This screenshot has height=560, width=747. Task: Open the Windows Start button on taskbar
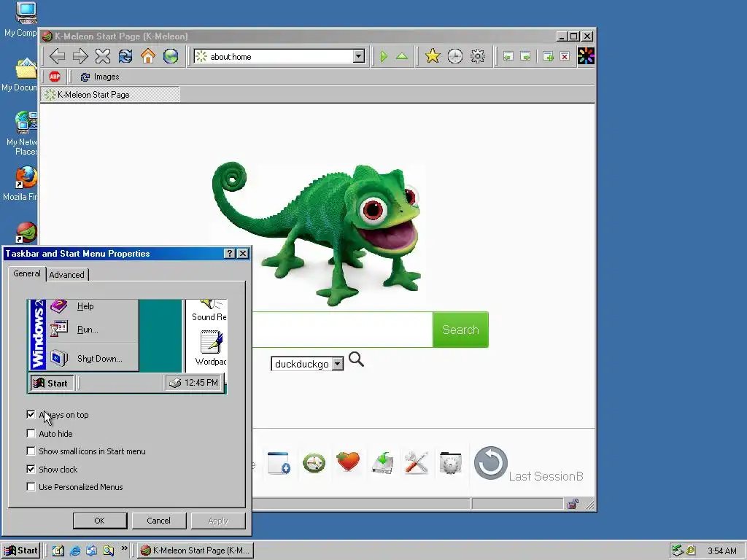(x=20, y=551)
